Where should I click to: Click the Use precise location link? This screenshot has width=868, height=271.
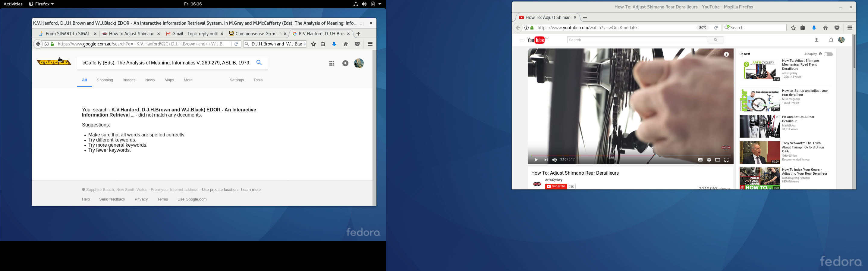[219, 189]
